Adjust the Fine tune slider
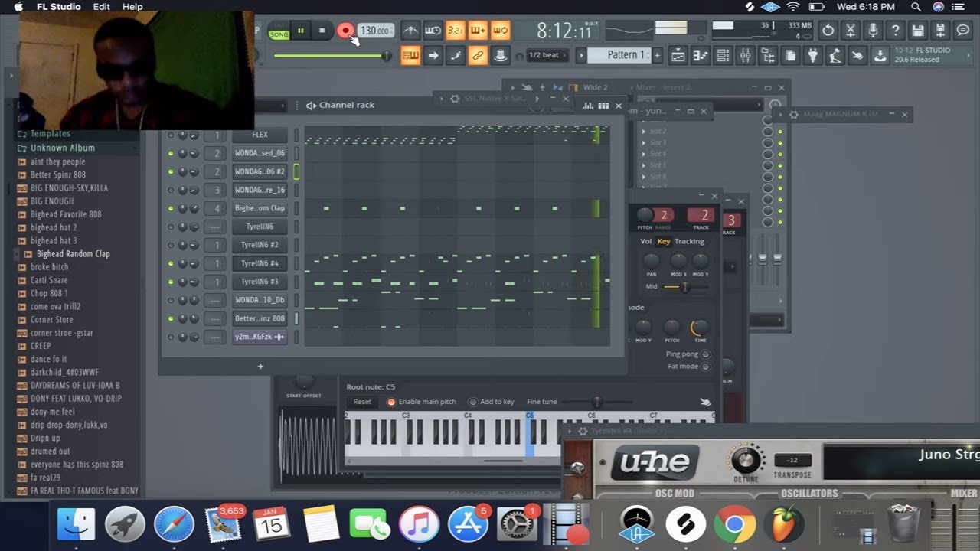 point(597,402)
